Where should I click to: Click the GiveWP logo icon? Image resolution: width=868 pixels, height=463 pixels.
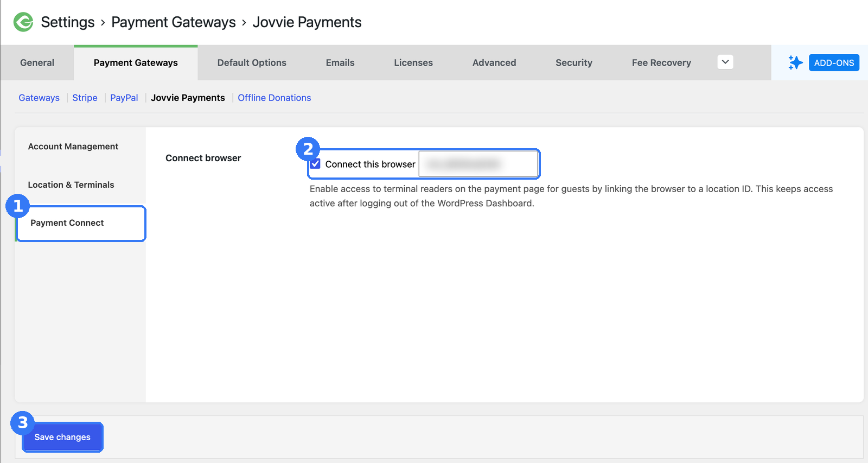(23, 22)
